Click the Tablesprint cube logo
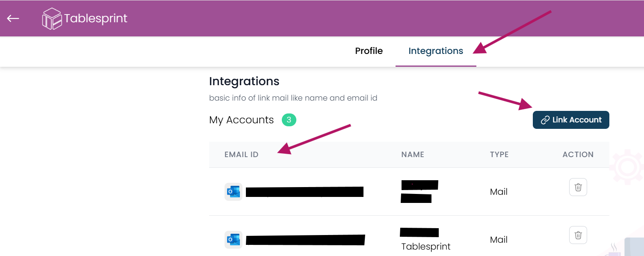Viewport: 644px width, 256px height. (x=52, y=19)
